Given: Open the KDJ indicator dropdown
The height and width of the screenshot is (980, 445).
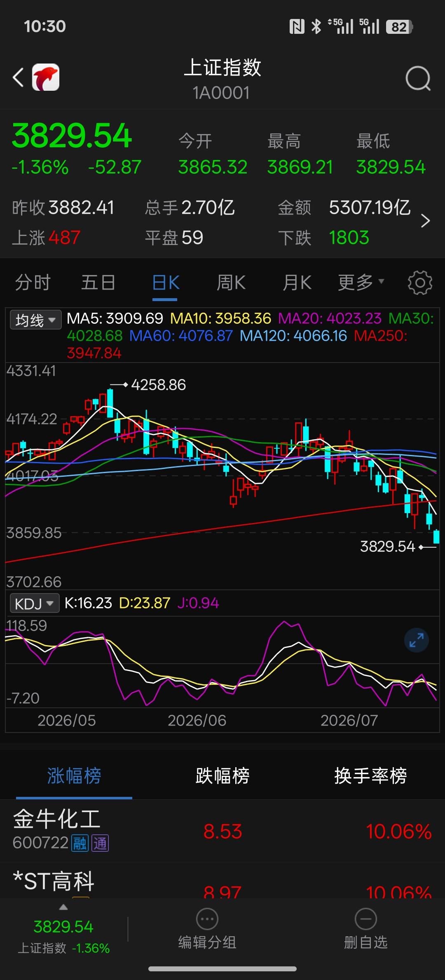Looking at the screenshot, I should click(x=35, y=603).
